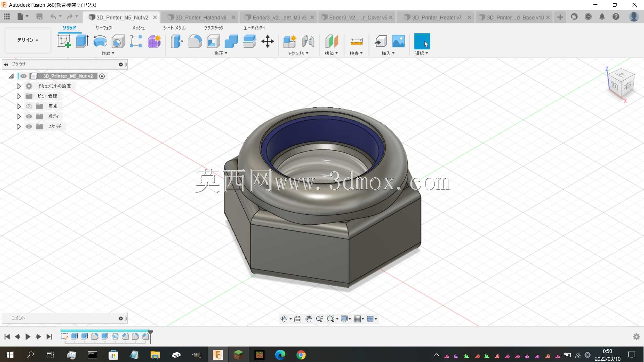Close the 3D_Printer_M5_Nut v2 tab
The image size is (644, 362).
[155, 17]
